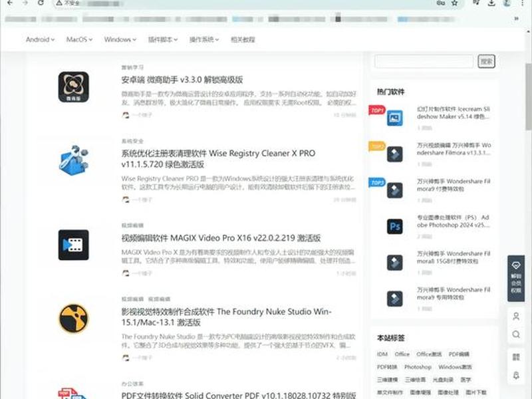Select the PDF编辑 tag
This screenshot has width=532, height=399.
point(459,354)
